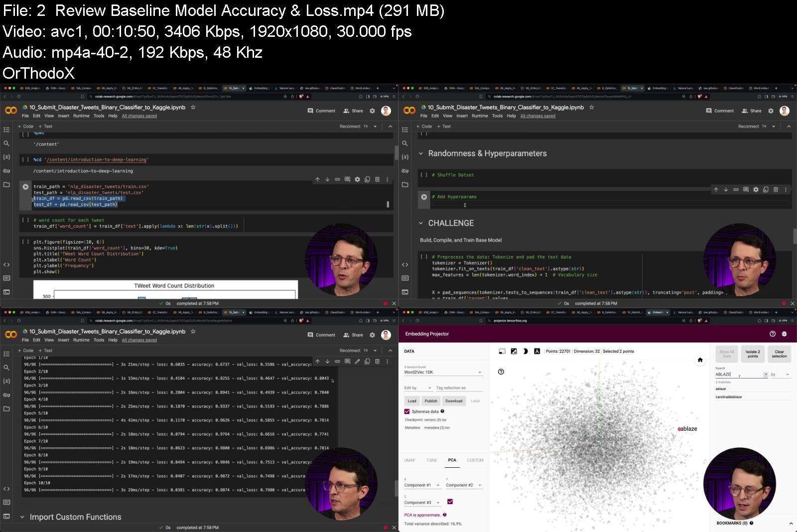797x532 pixels.
Task: Click the Isolate 2 points button
Action: (x=752, y=354)
